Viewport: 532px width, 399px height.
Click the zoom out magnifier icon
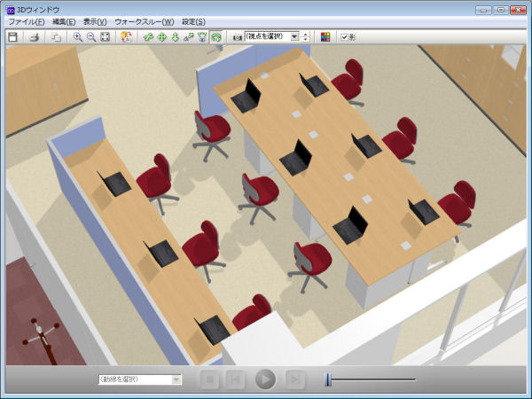[91, 36]
